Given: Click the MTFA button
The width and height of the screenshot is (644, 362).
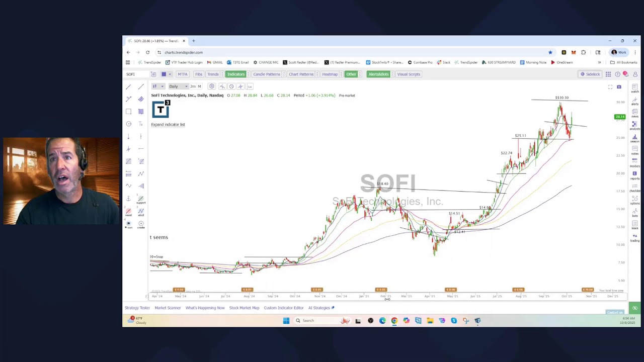Looking at the screenshot, I should click(182, 74).
